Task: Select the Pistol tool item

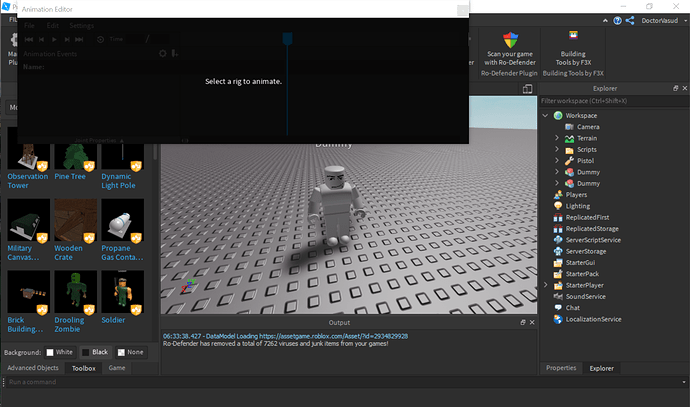Action: [x=585, y=161]
